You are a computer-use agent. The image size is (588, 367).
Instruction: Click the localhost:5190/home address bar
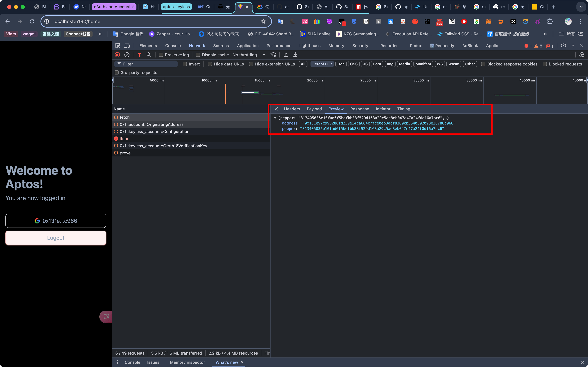coord(156,21)
